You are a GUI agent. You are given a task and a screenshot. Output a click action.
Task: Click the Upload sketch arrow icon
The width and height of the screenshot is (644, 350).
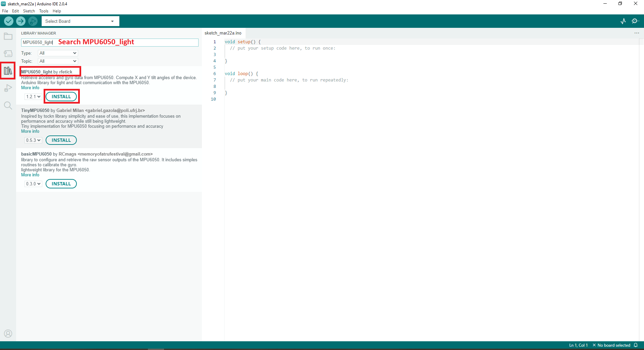pos(20,21)
